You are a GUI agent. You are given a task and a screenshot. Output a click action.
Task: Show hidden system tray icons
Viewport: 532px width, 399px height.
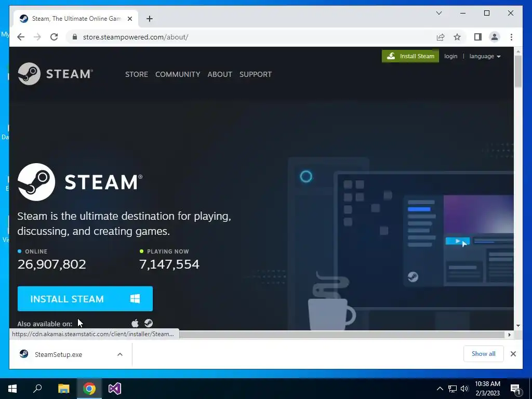point(440,389)
